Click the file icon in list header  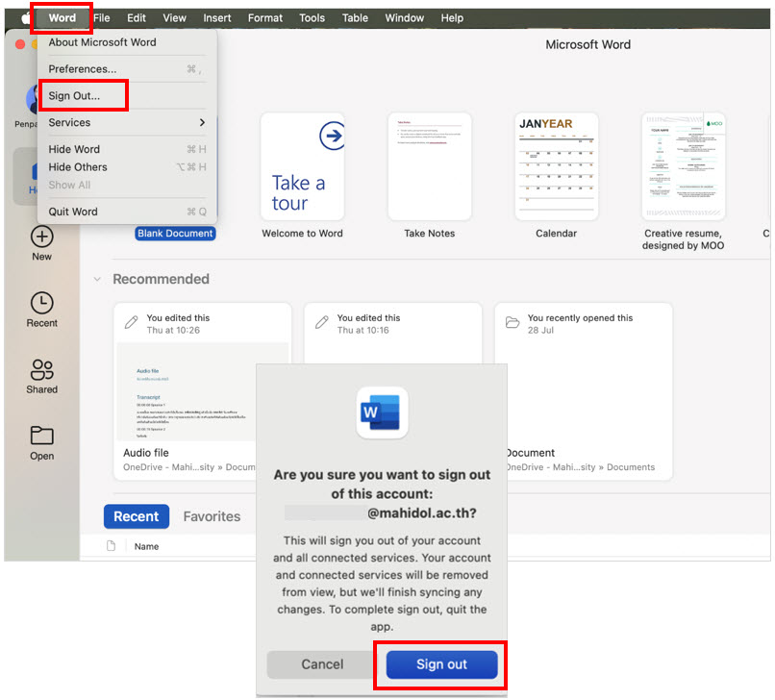tap(111, 546)
